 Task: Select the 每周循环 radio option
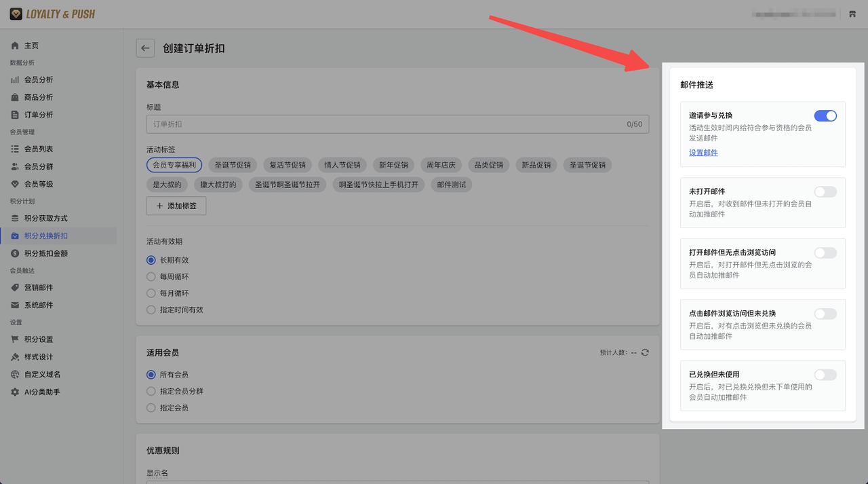coord(151,277)
